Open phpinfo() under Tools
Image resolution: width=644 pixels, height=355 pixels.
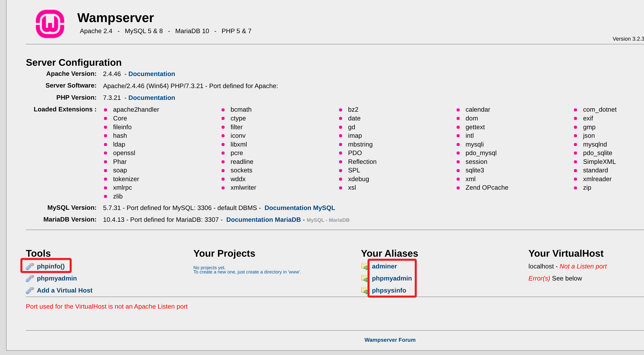[x=51, y=266]
